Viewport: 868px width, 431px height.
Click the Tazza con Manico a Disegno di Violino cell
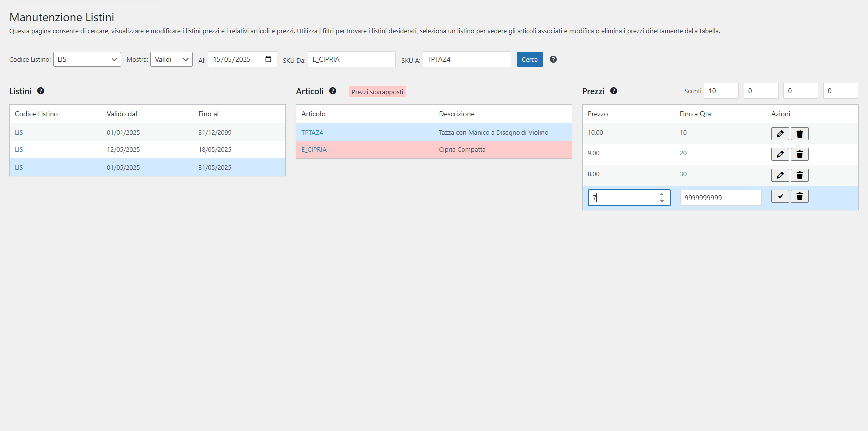(x=494, y=132)
